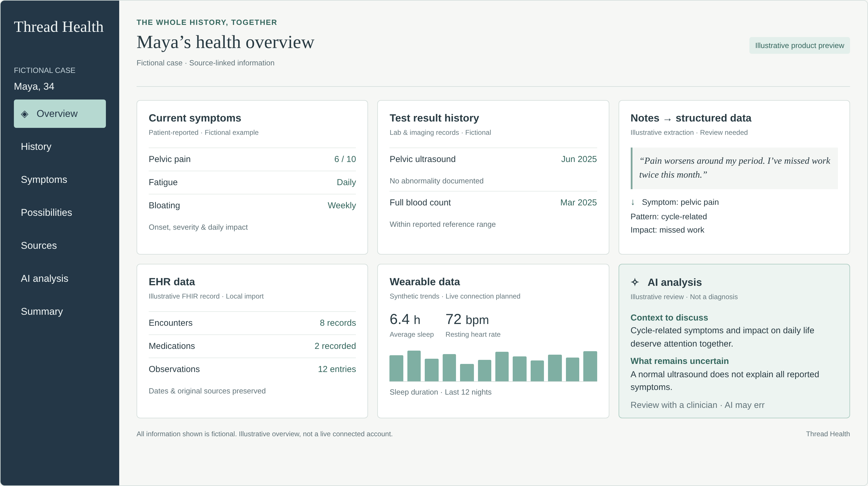This screenshot has width=868, height=486.
Task: Select the Fatigue symptom row
Action: click(252, 183)
